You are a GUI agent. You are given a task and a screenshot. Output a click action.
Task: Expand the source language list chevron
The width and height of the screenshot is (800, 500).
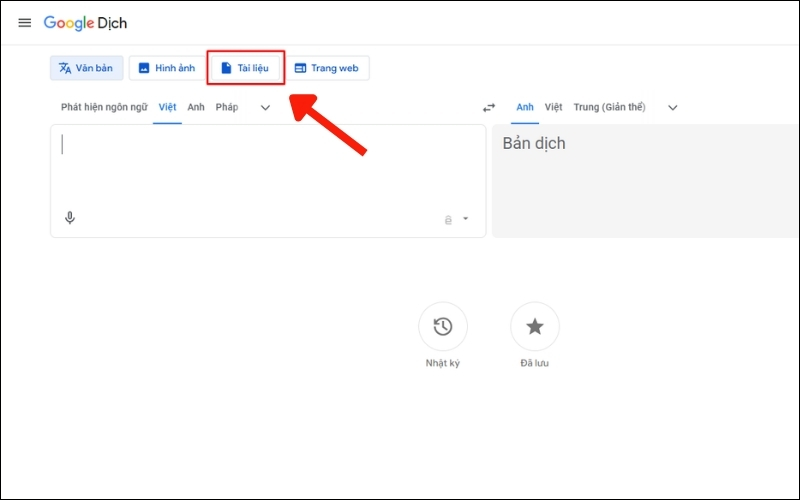click(265, 108)
